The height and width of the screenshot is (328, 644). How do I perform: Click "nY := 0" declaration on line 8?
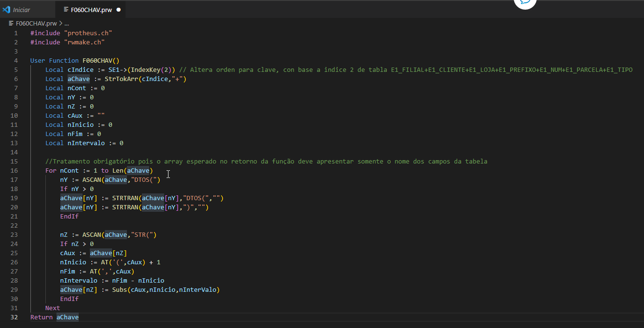[81, 97]
